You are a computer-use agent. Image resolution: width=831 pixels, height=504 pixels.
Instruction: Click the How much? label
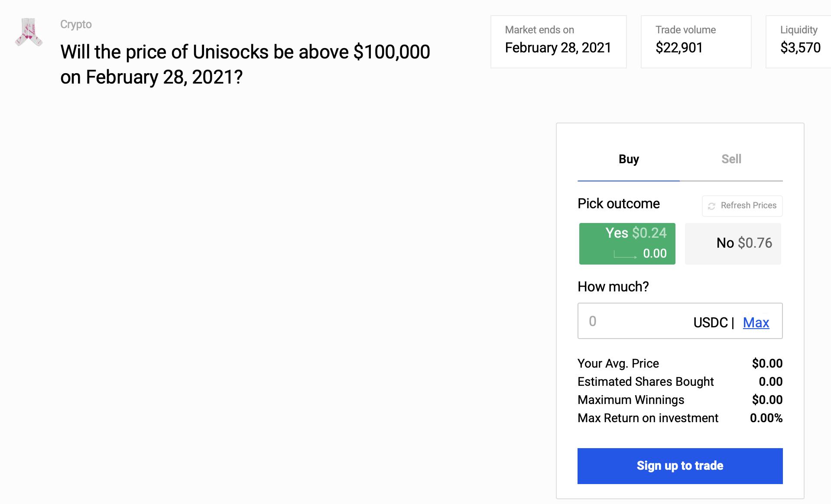click(613, 287)
